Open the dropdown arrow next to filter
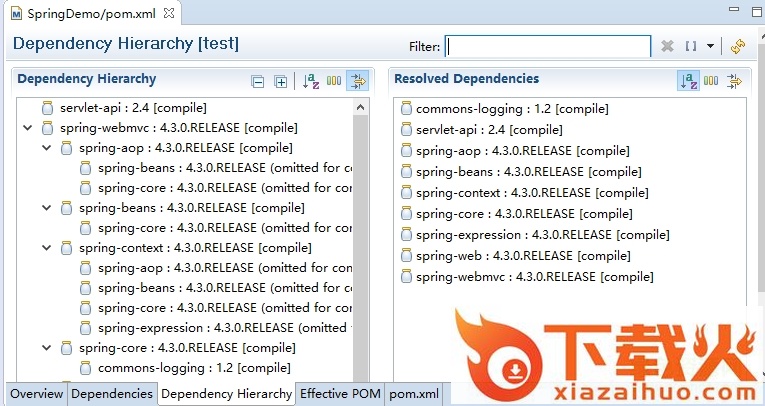The width and height of the screenshot is (765, 406). point(710,46)
